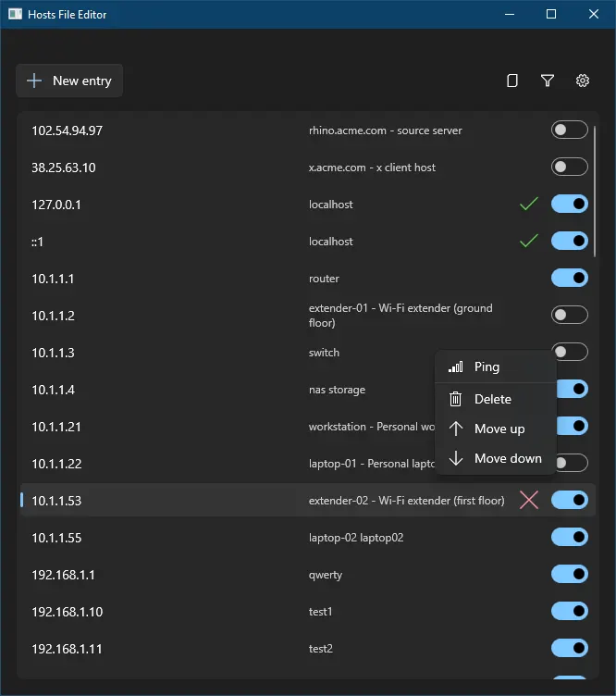Select the 192.168.1.10 address
Image resolution: width=616 pixels, height=696 pixels.
click(67, 612)
